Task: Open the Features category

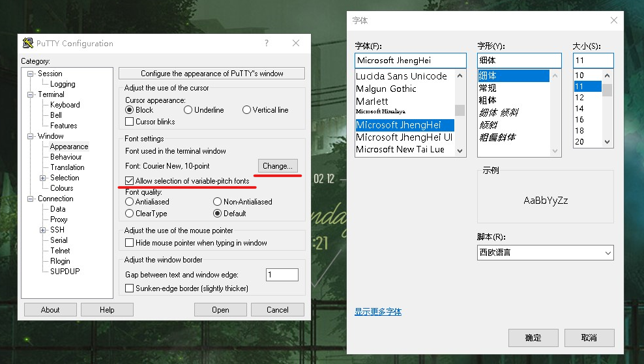Action: tap(64, 126)
